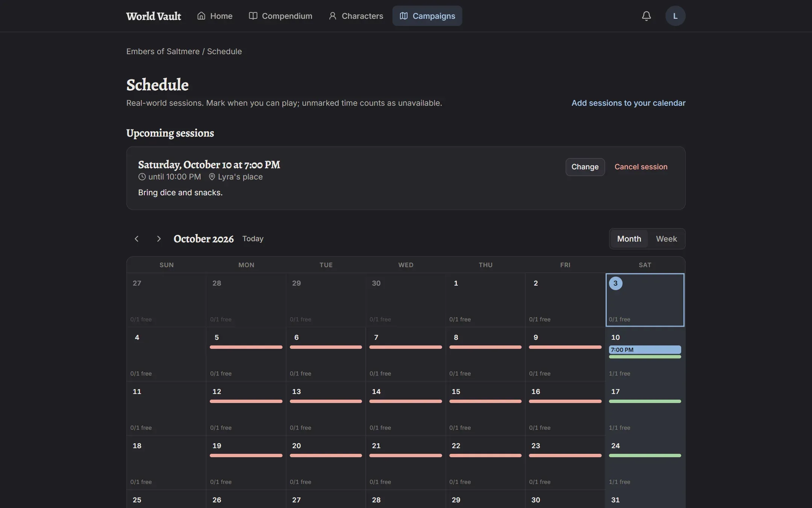Screen dimensions: 812x508
Task: Click Cancel session link
Action: [641, 167]
